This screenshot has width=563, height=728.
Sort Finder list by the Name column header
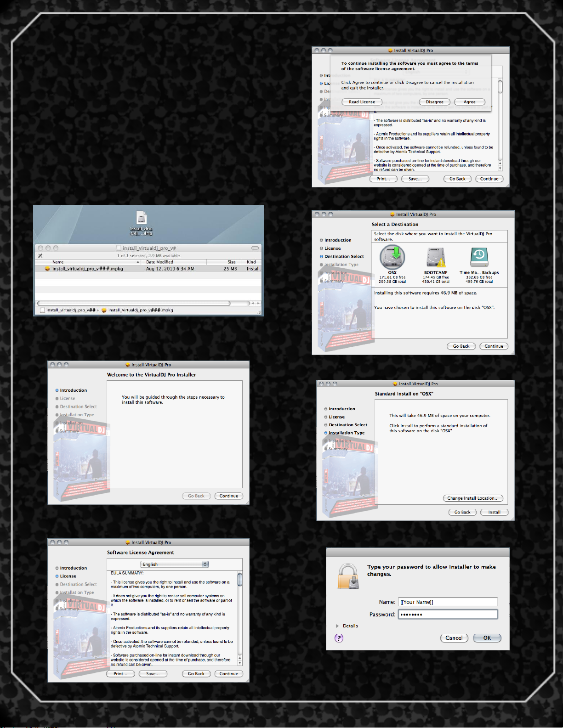[88, 262]
